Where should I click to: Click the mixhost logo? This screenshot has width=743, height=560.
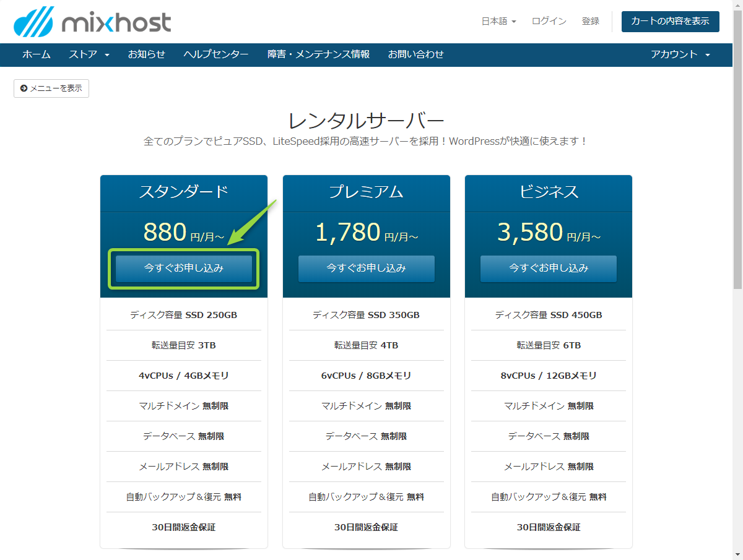coord(92,22)
